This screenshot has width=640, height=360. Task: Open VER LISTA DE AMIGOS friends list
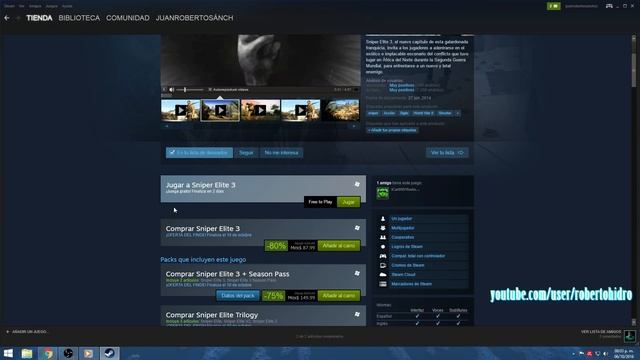601,332
